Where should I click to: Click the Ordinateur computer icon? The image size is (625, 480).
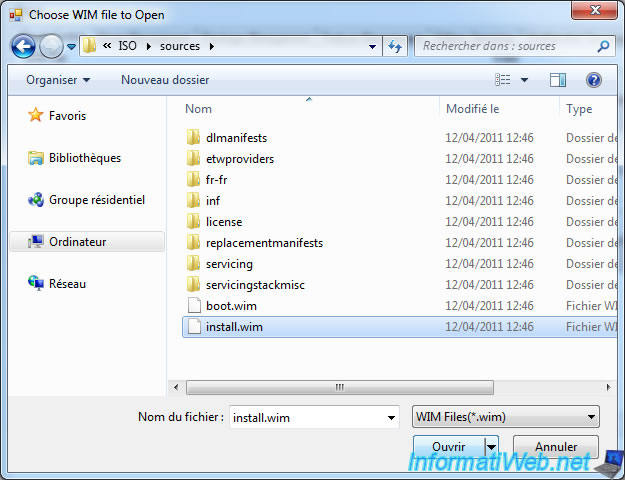click(x=35, y=241)
